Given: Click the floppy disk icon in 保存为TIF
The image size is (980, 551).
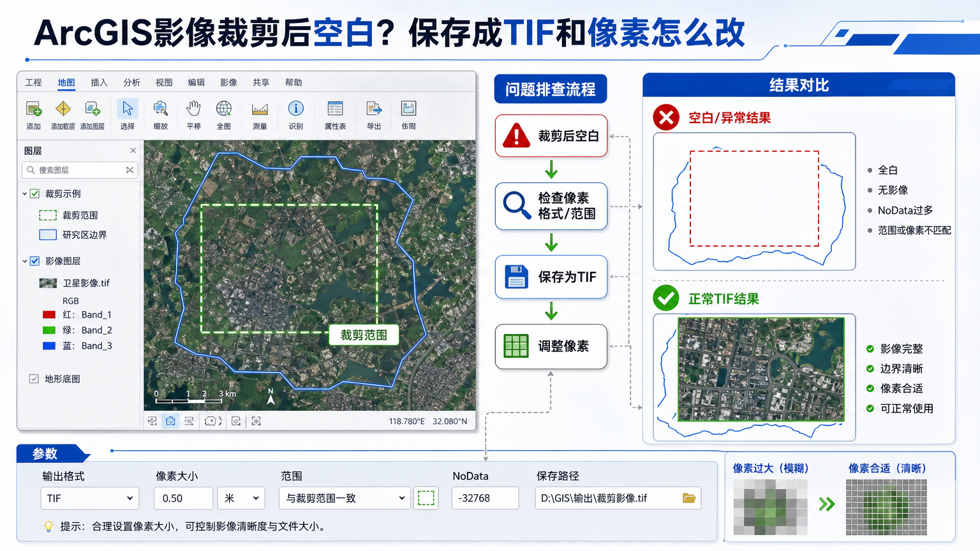Looking at the screenshot, I should [516, 277].
